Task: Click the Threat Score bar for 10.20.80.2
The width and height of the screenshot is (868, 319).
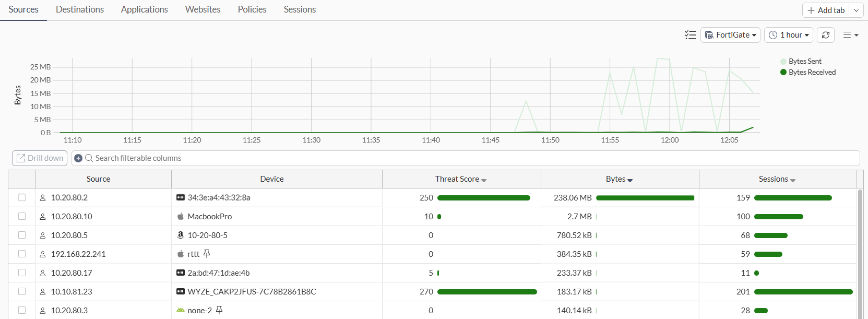Action: [484, 198]
